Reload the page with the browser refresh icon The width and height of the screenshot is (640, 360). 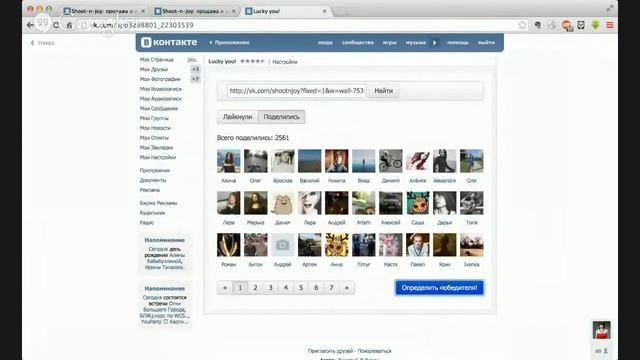[56, 25]
